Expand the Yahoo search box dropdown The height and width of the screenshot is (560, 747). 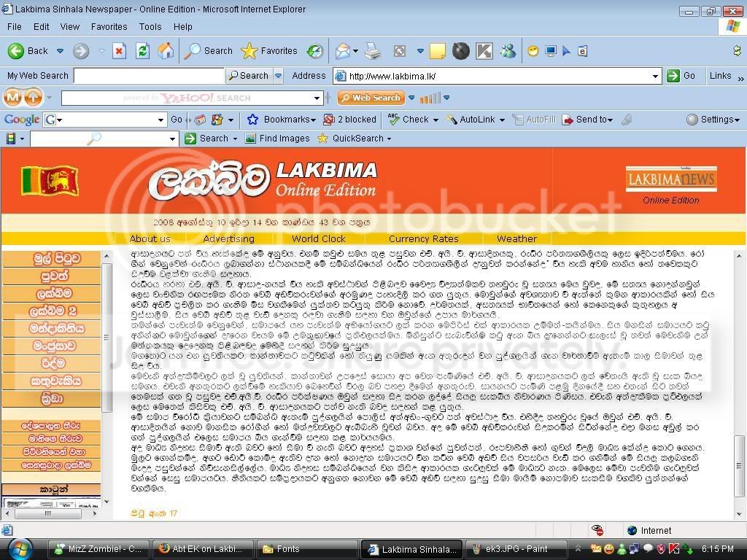(x=317, y=98)
